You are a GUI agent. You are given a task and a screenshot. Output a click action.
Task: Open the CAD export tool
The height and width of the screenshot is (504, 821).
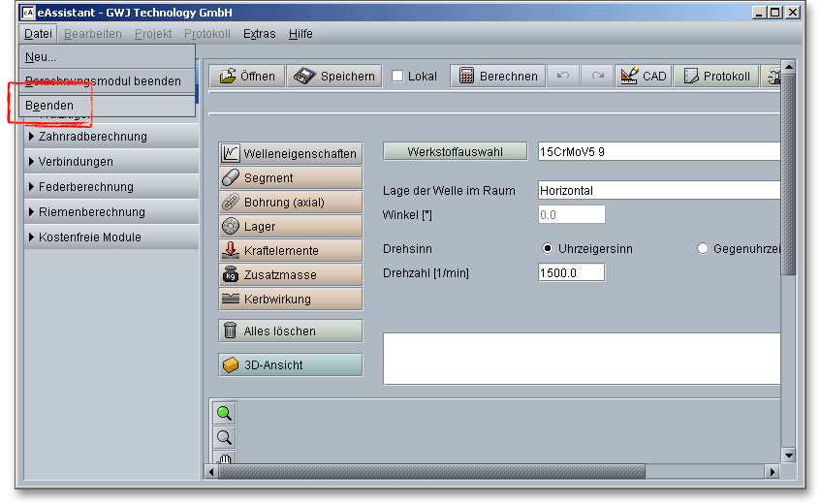coord(642,77)
